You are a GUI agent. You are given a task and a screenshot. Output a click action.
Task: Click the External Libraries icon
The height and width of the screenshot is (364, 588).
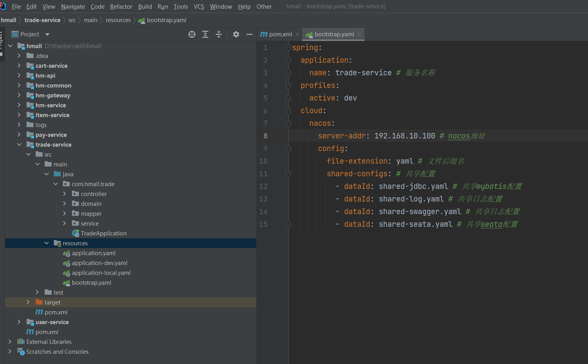coord(21,342)
